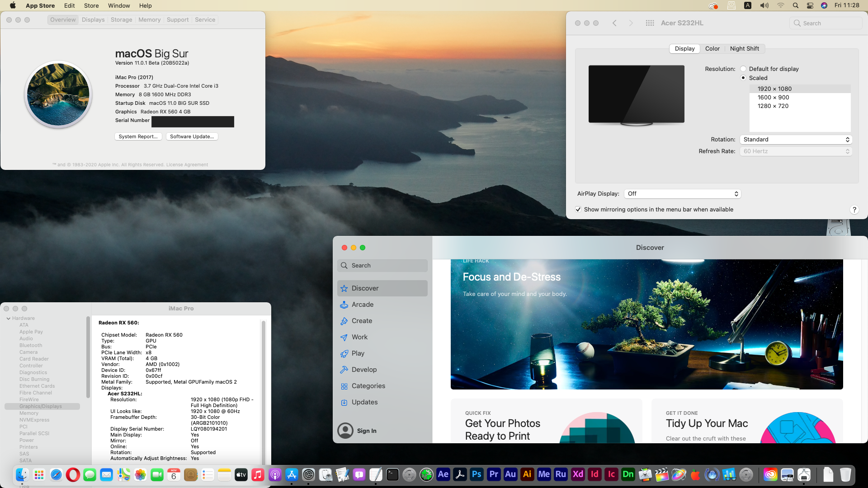Open Opera browser from the Dock
This screenshot has height=488, width=868.
pos(73,474)
